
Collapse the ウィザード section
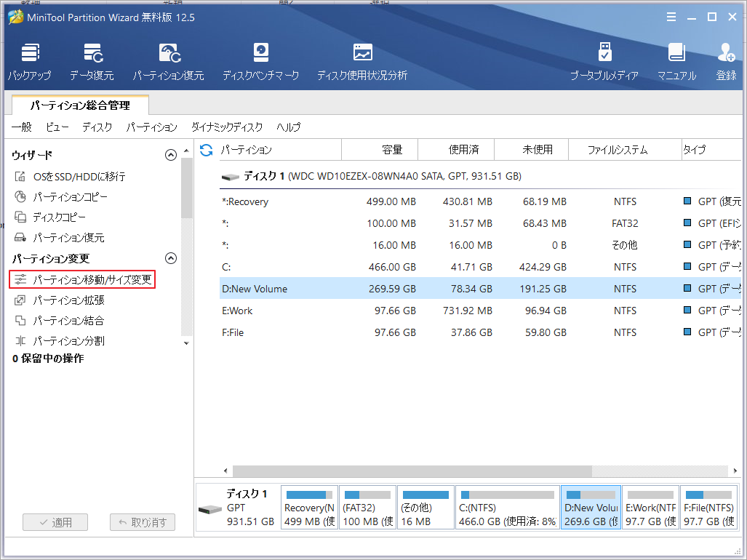(x=170, y=155)
